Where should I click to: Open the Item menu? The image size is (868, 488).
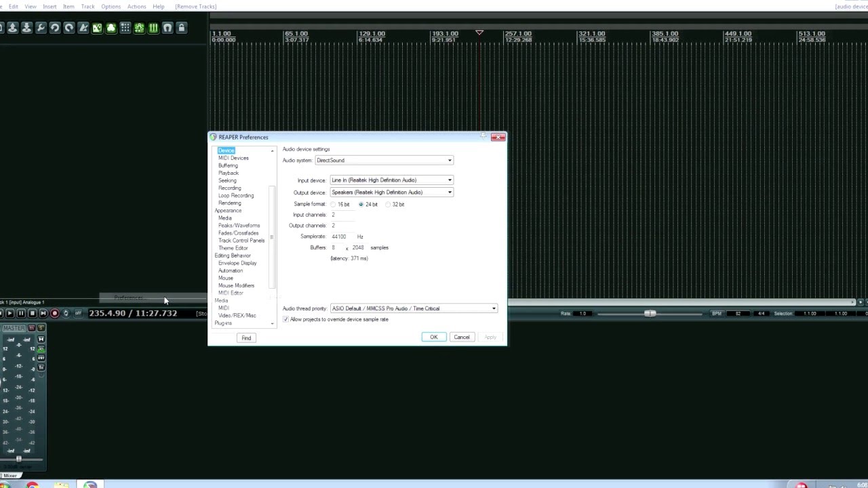[x=68, y=6]
